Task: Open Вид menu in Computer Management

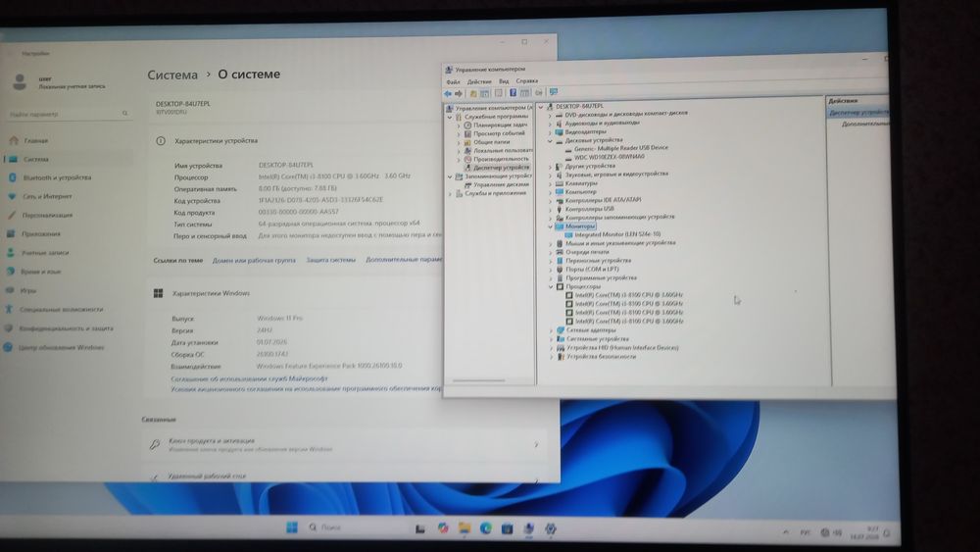Action: (503, 81)
